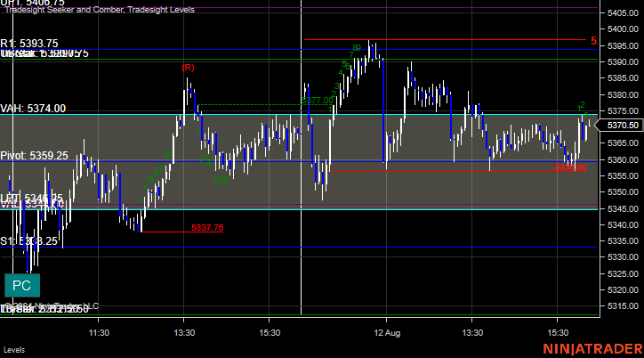Click the Levels label at bottom left
Screen dimensions: 644x358
(14, 350)
